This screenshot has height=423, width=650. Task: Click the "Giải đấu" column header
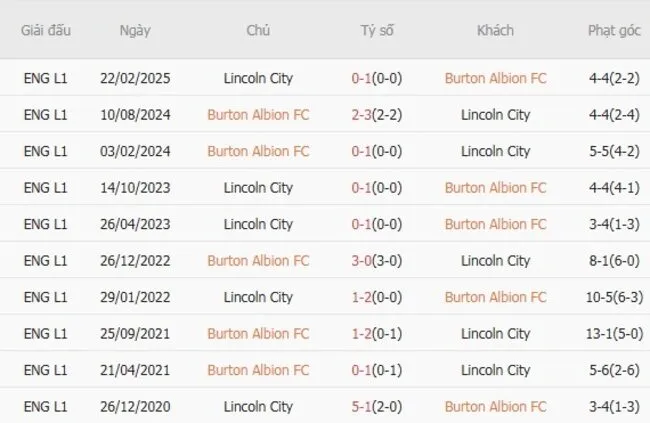[45, 30]
